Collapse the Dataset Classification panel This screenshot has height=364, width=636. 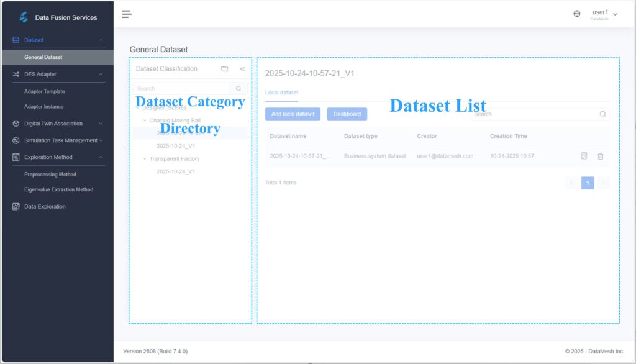tap(242, 69)
